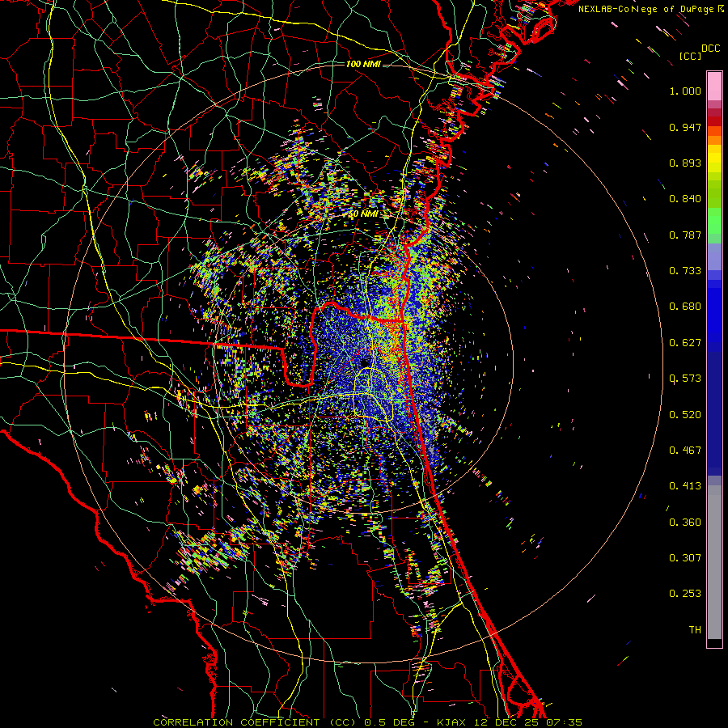Click the [CC] unit label
This screenshot has width=728, height=728.
[690, 56]
